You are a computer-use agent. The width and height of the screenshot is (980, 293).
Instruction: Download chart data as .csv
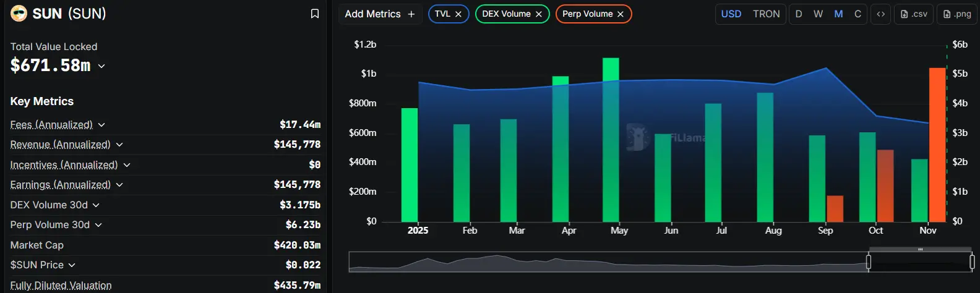pyautogui.click(x=914, y=14)
